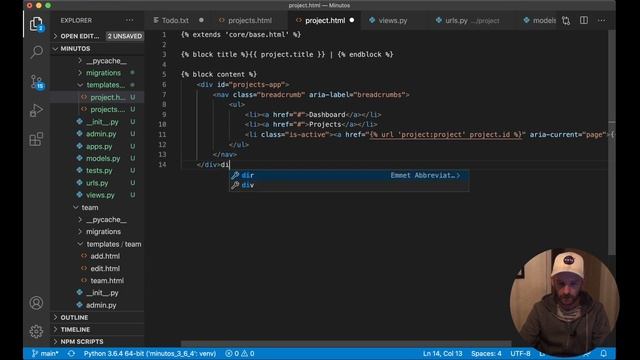The height and width of the screenshot is (360, 640).
Task: Click line number 11 in the gutter
Action: click(162, 134)
